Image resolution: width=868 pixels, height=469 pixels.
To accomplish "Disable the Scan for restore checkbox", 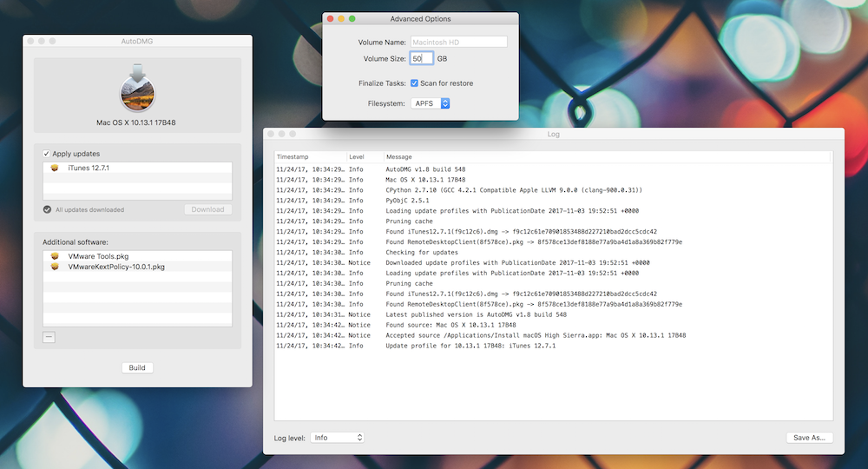I will (414, 83).
